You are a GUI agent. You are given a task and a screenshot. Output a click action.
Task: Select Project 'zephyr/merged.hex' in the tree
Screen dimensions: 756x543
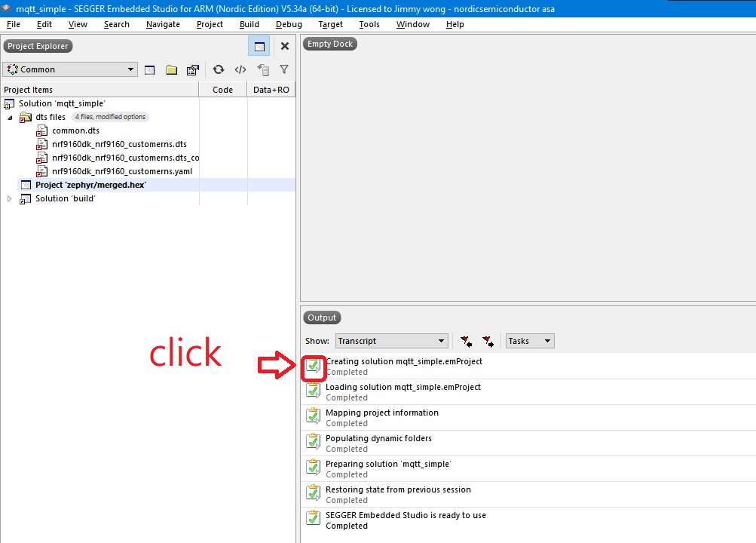[x=90, y=185]
